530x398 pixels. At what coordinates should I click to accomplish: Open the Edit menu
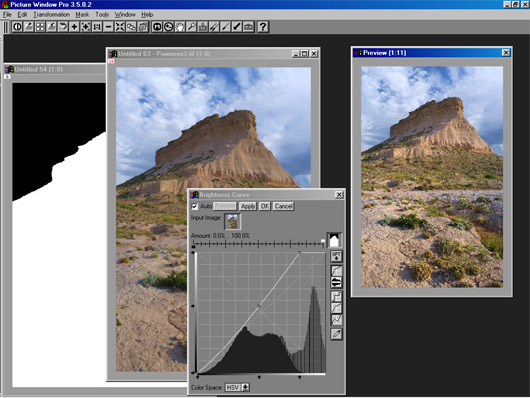[22, 15]
